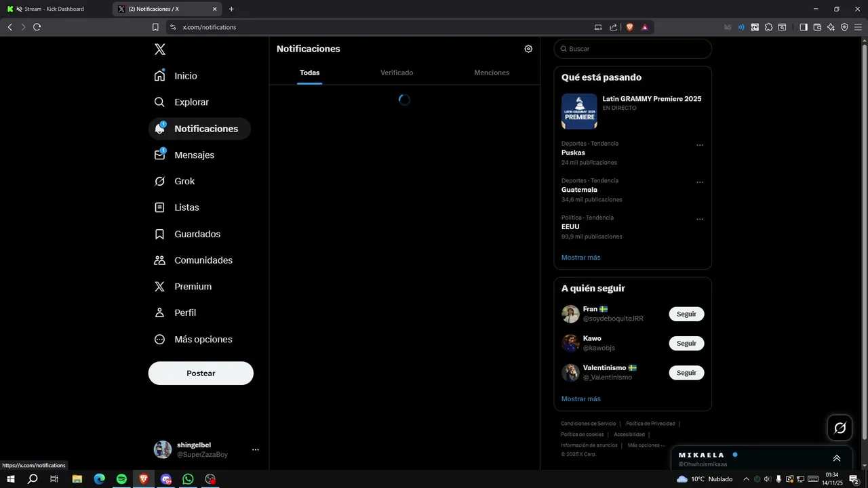Open Premium in the sidebar
This screenshot has width=868, height=488.
tap(183, 287)
